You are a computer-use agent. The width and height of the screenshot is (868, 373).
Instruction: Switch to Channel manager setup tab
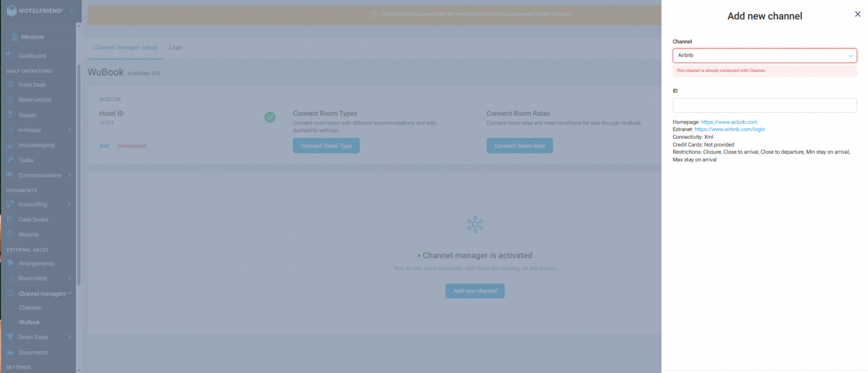pos(125,48)
